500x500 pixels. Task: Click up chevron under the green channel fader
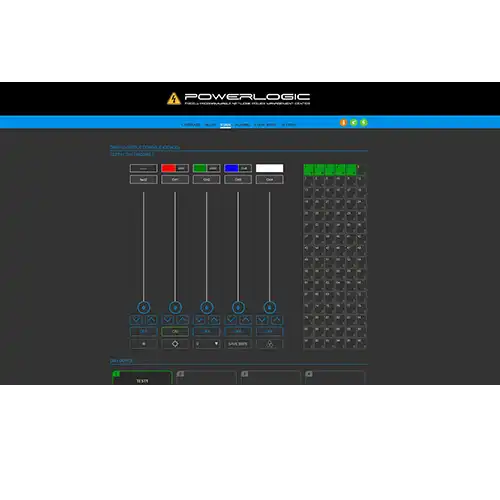214,320
